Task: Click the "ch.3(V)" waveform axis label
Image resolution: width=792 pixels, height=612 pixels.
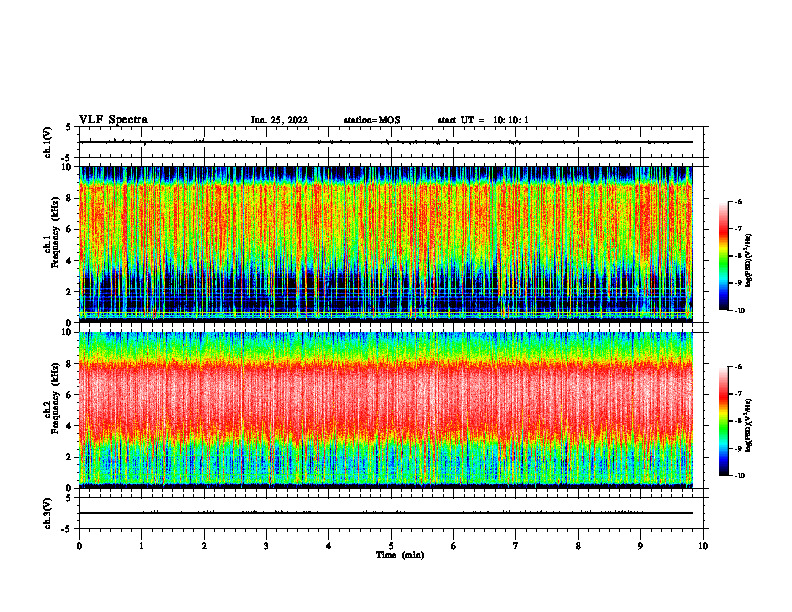Action: [x=48, y=513]
